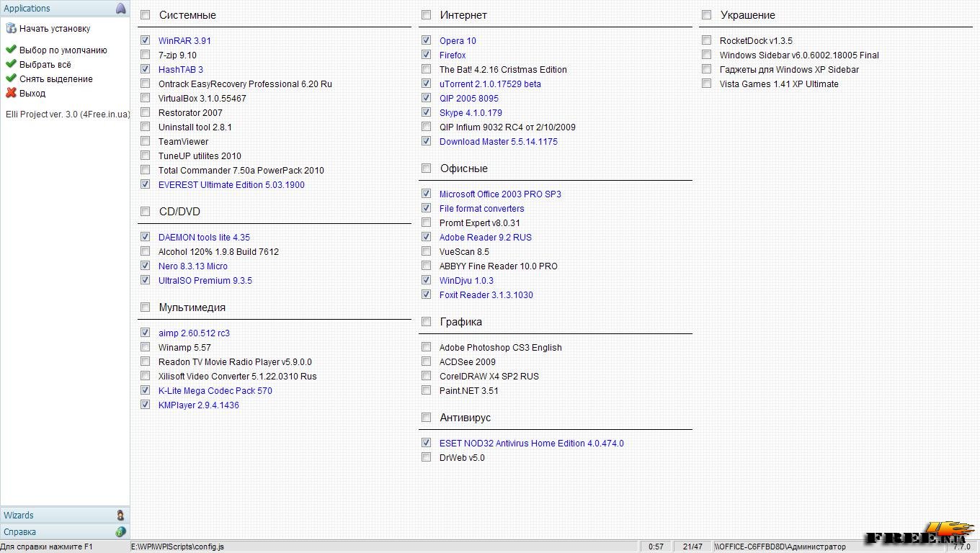
Task: Uncheck KMPlayer 2.9.4.1436
Action: click(x=146, y=405)
